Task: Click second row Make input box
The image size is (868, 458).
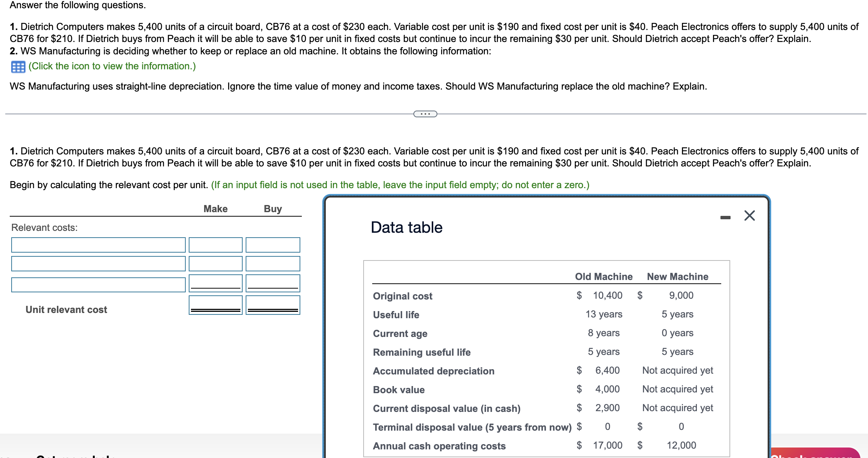Action: 215,264
